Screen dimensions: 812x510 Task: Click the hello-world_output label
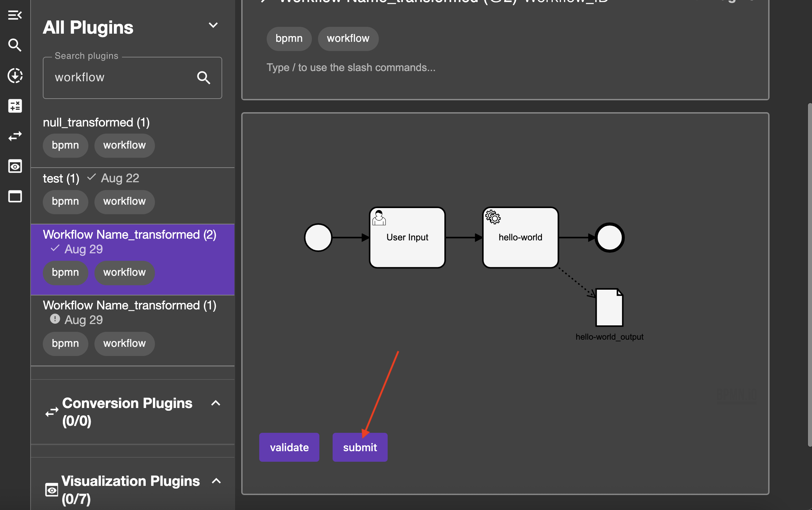609,337
